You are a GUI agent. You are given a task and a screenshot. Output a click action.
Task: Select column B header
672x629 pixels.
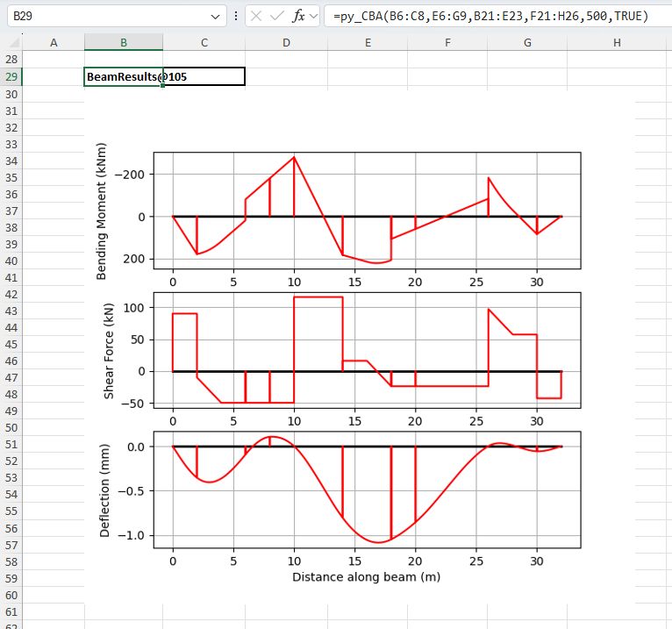coord(123,42)
